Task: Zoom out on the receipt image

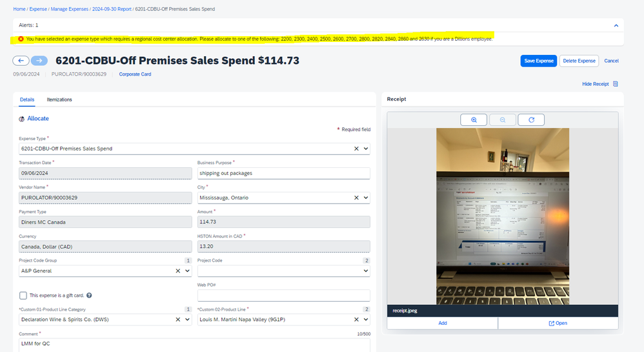Action: point(502,119)
